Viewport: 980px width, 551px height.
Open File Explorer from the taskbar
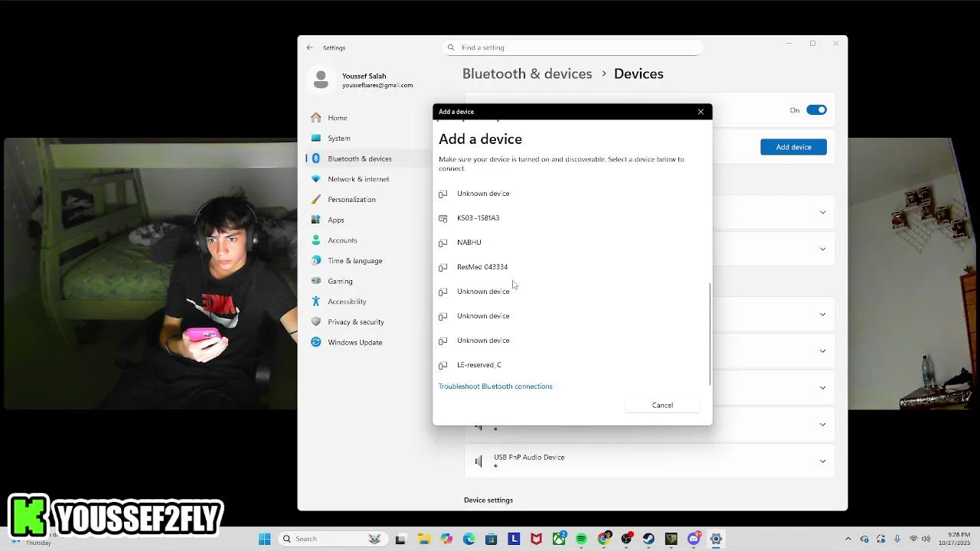click(x=424, y=539)
